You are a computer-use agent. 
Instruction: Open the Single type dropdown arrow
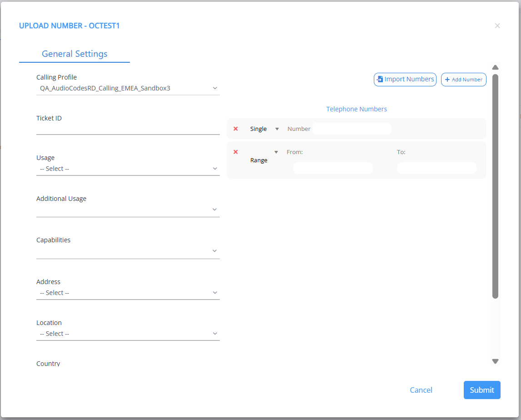277,129
